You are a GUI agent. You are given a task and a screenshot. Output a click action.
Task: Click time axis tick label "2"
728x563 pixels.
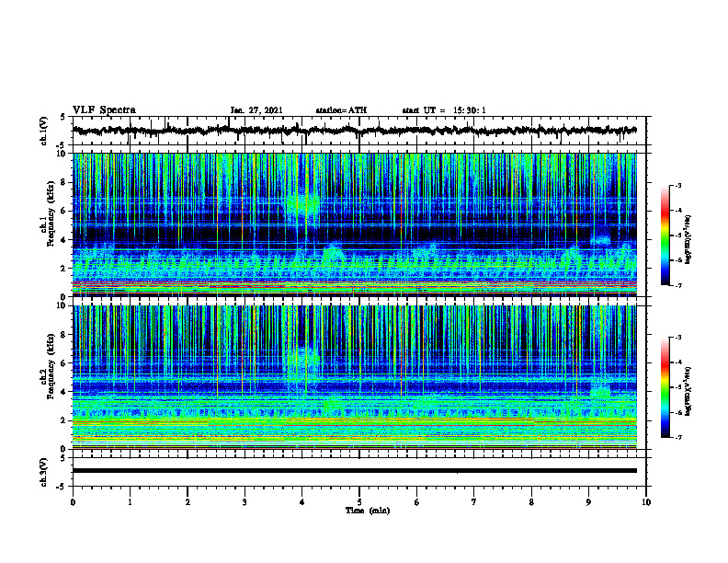188,502
